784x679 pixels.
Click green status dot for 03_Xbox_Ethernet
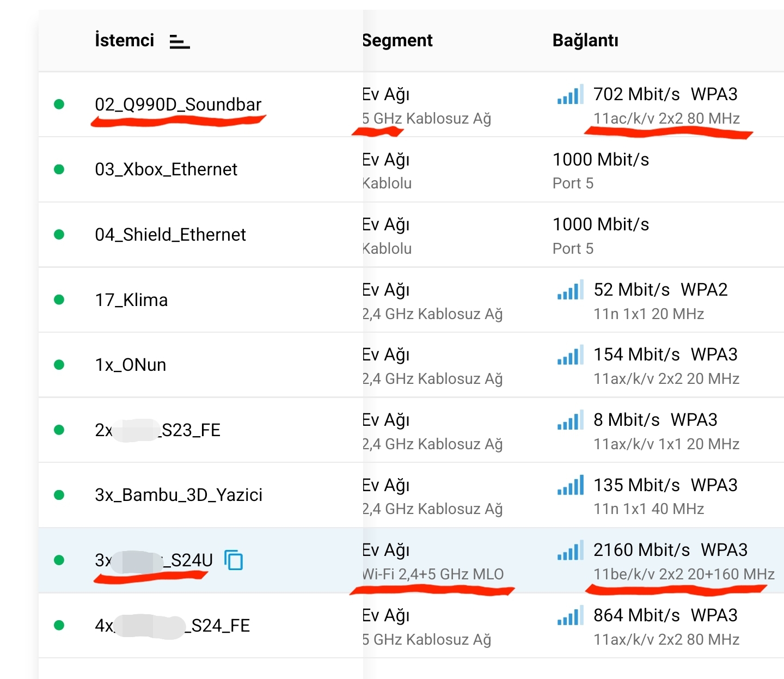pyautogui.click(x=59, y=169)
